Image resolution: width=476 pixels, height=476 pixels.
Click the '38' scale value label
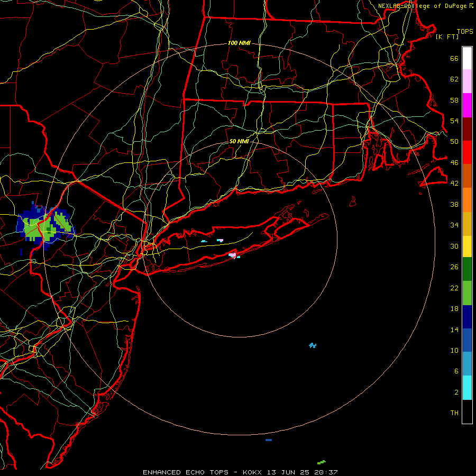(x=454, y=204)
